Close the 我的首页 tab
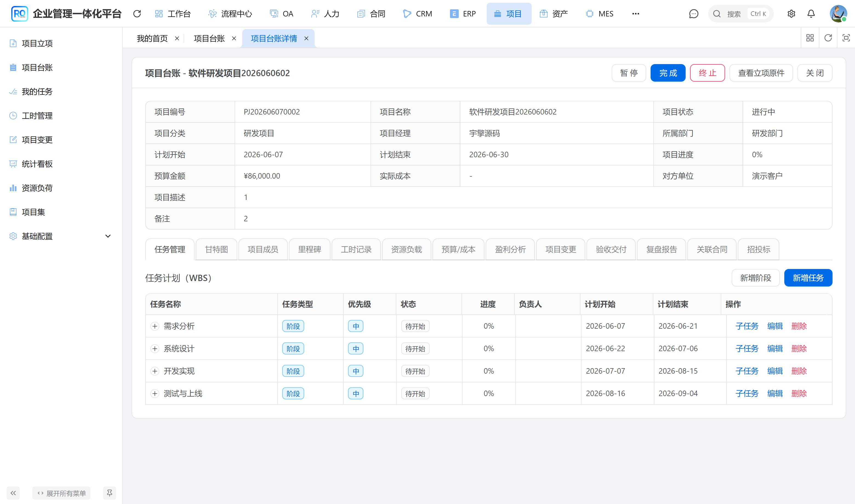The width and height of the screenshot is (855, 504). coord(177,38)
